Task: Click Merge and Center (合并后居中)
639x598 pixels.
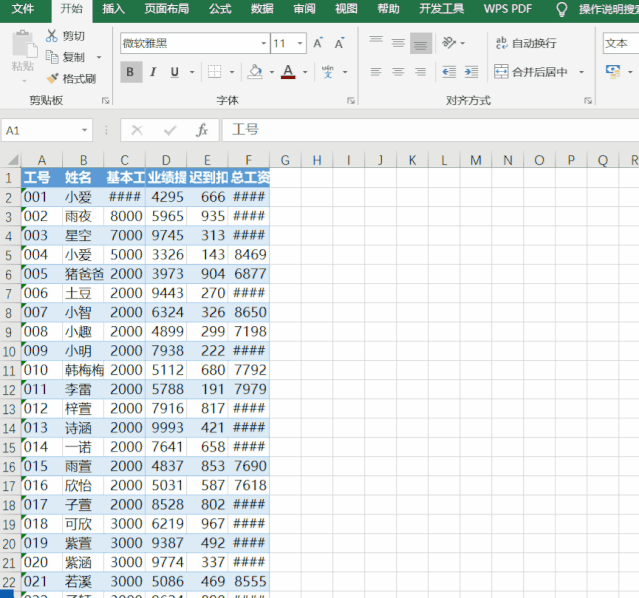Action: pos(531,72)
